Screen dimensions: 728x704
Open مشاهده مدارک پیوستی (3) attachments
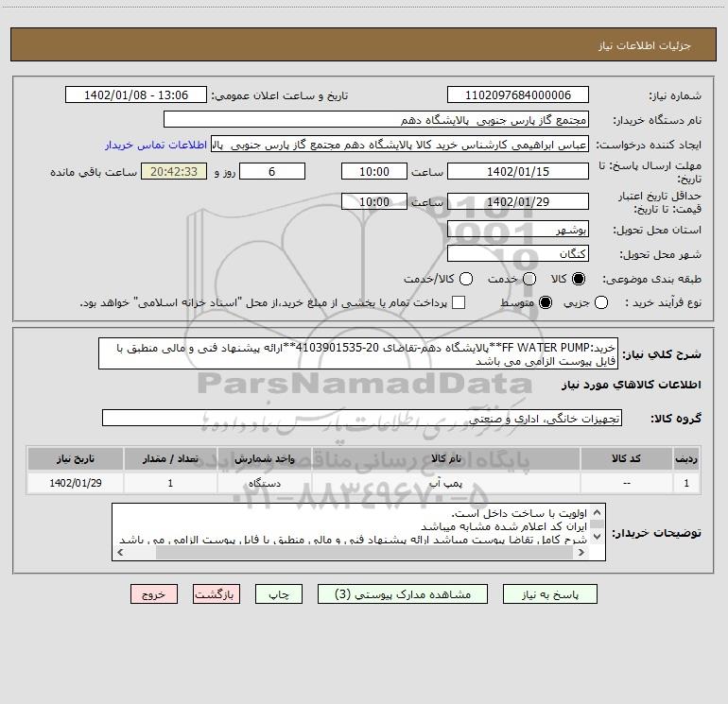click(x=403, y=594)
